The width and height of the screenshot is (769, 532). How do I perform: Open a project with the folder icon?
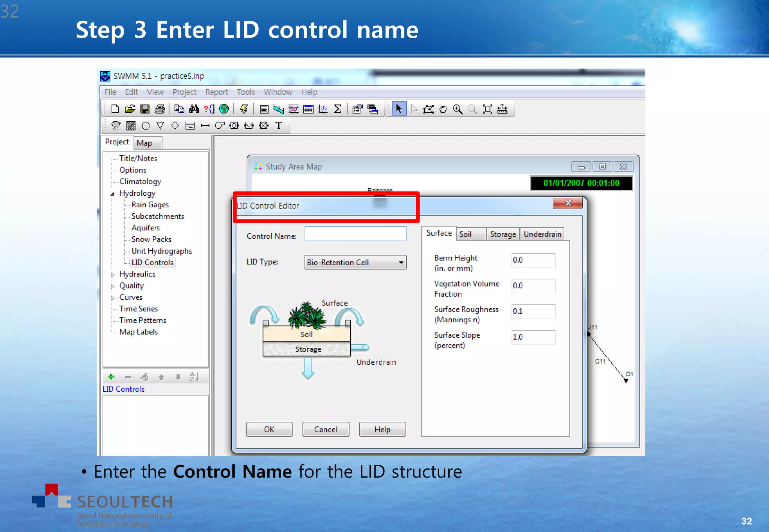pyautogui.click(x=130, y=109)
